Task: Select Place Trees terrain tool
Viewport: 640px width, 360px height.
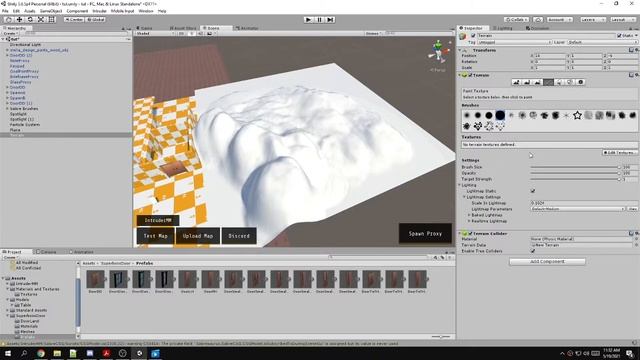Action: click(559, 82)
